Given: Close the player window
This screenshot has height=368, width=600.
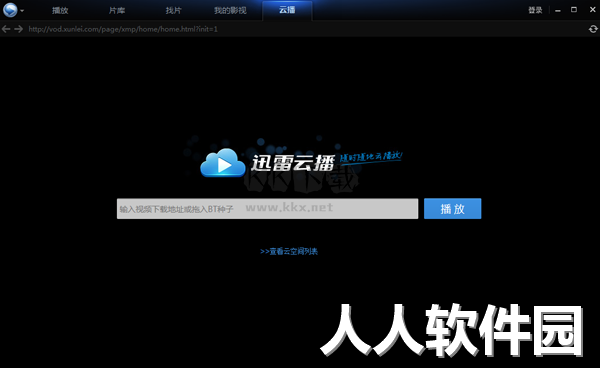Looking at the screenshot, I should [593, 10].
